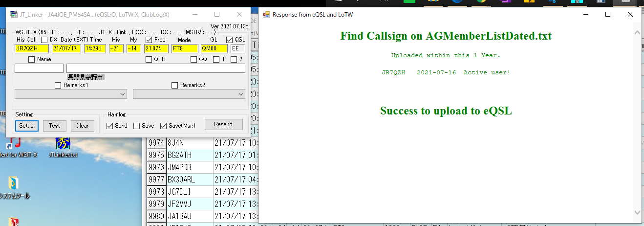Uncheck the Save(Msg) checkbox
The height and width of the screenshot is (226, 644).
164,126
